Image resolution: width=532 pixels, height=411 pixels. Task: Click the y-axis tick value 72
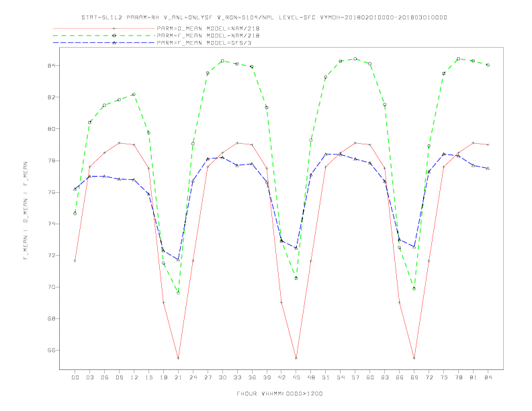pos(51,255)
